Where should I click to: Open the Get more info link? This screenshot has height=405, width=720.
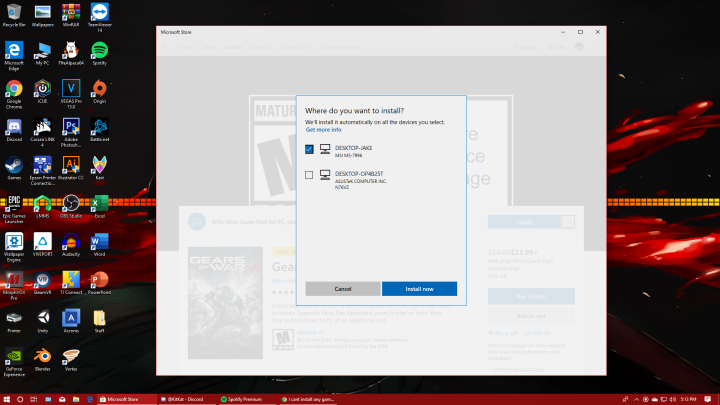(323, 130)
